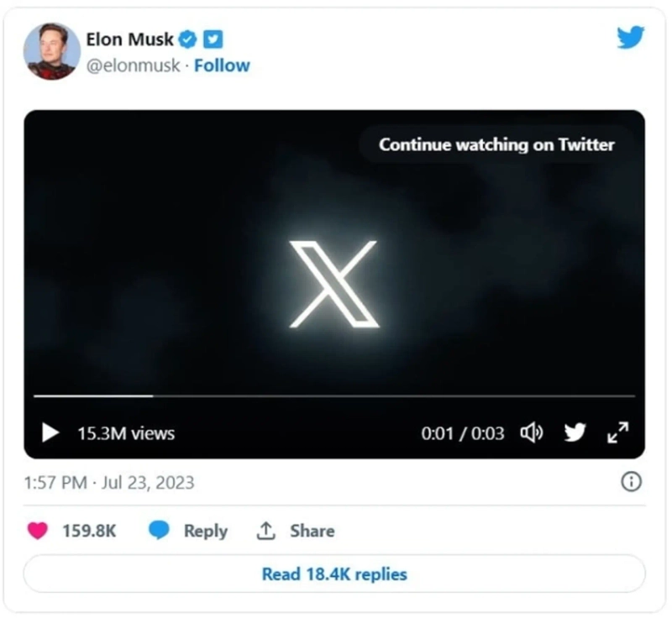This screenshot has width=672, height=618.
Task: Expand the video to fullscreen
Action: click(x=617, y=433)
